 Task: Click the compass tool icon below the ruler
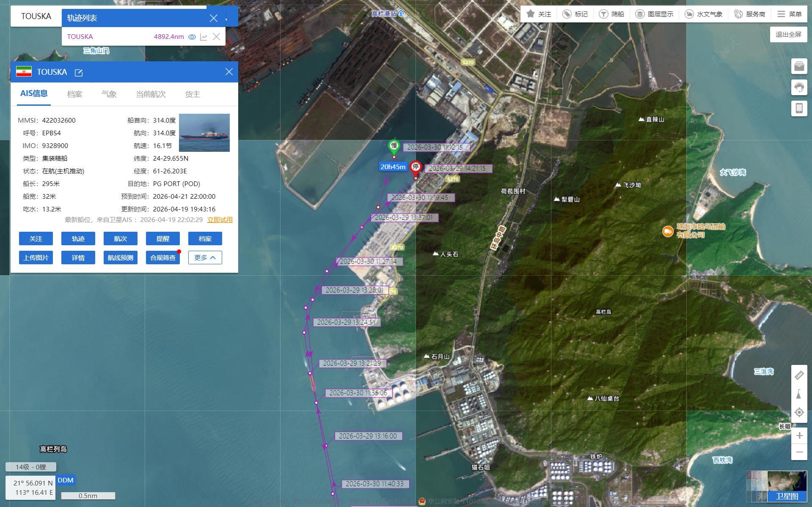(x=799, y=394)
